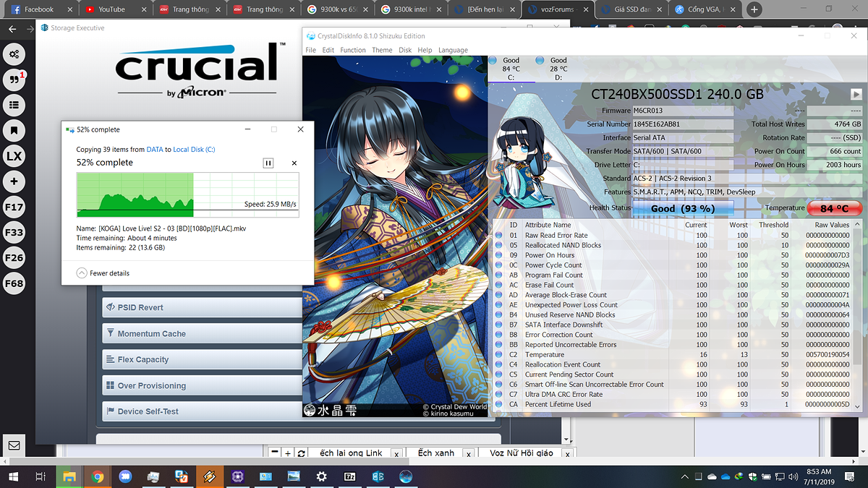Click the Firmware M6CR013 field

coord(683,111)
